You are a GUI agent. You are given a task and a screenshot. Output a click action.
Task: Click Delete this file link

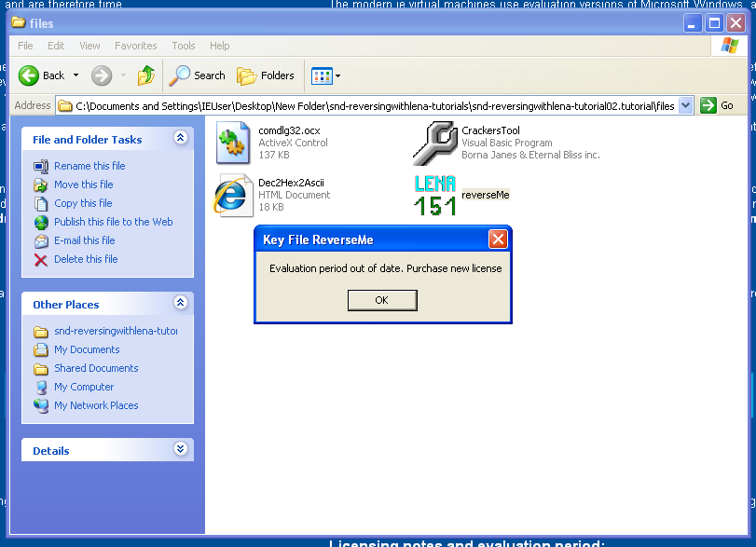click(86, 259)
